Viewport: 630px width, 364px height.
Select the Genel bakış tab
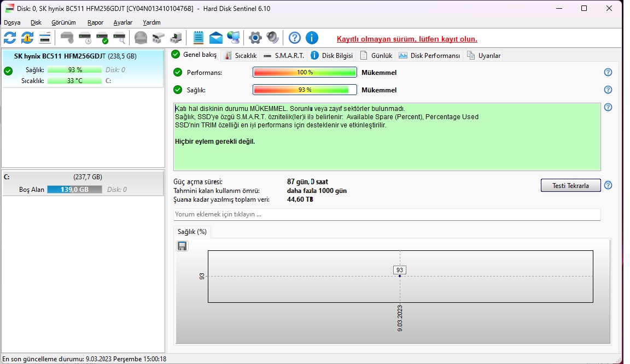195,55
